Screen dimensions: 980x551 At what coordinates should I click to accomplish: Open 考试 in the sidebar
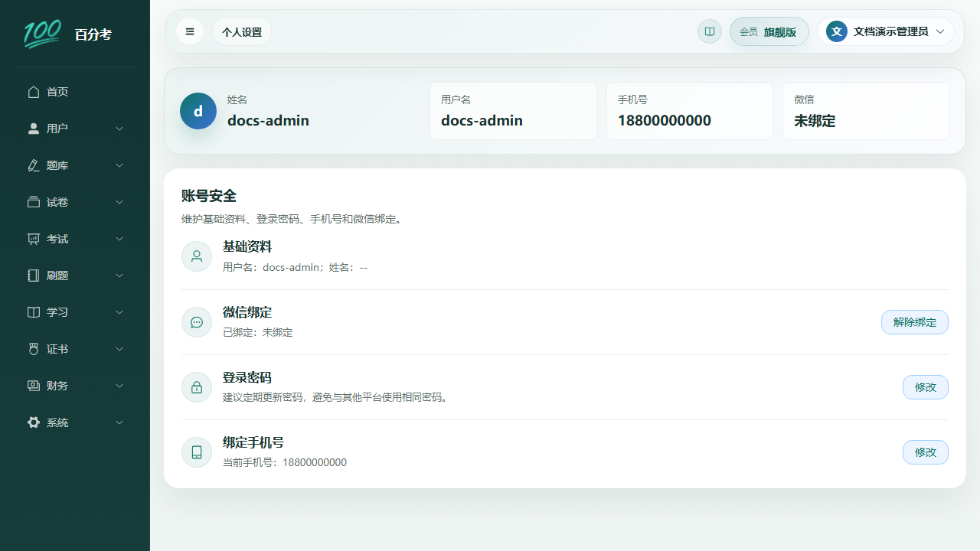(75, 239)
